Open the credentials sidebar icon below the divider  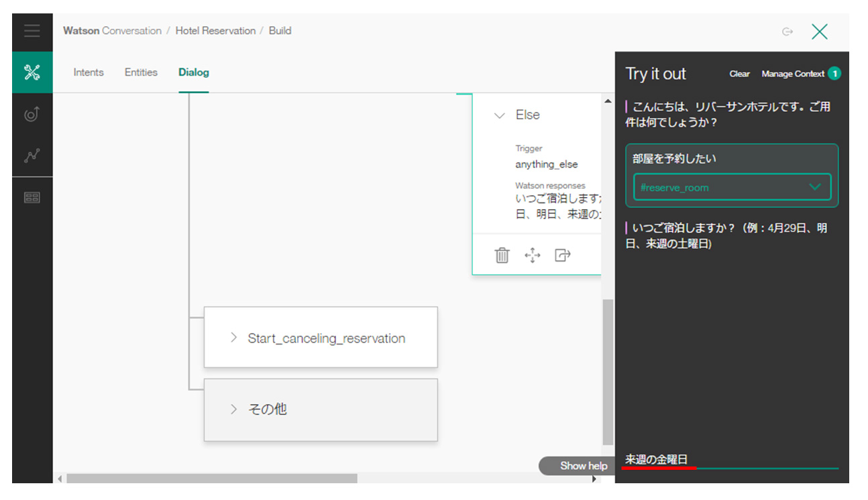tap(32, 197)
